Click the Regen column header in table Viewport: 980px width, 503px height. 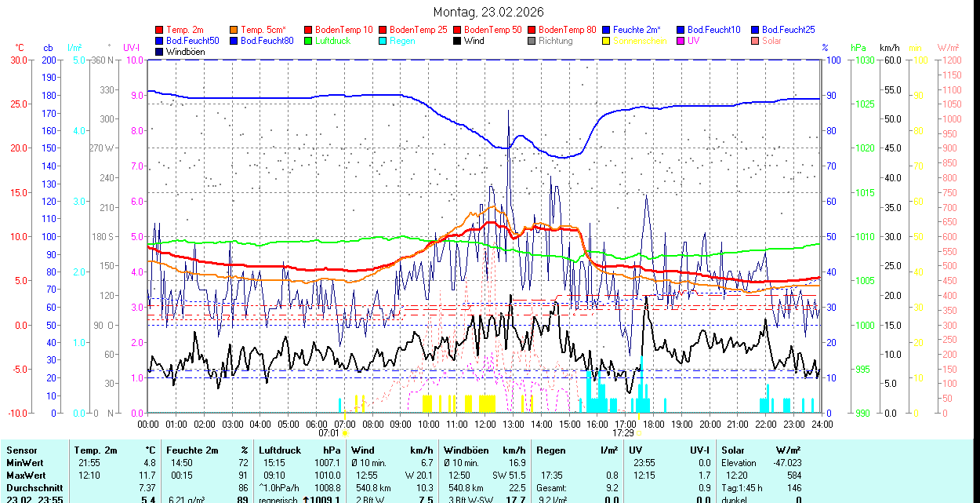pos(550,450)
